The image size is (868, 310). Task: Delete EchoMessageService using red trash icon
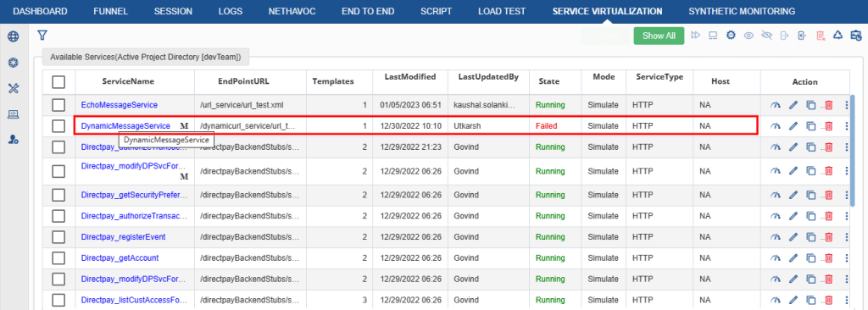tap(828, 105)
